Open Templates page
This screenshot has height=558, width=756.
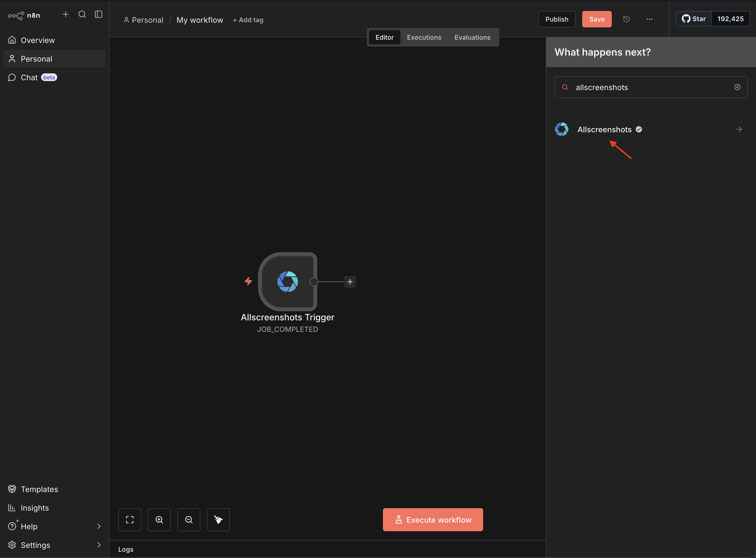pos(54,489)
